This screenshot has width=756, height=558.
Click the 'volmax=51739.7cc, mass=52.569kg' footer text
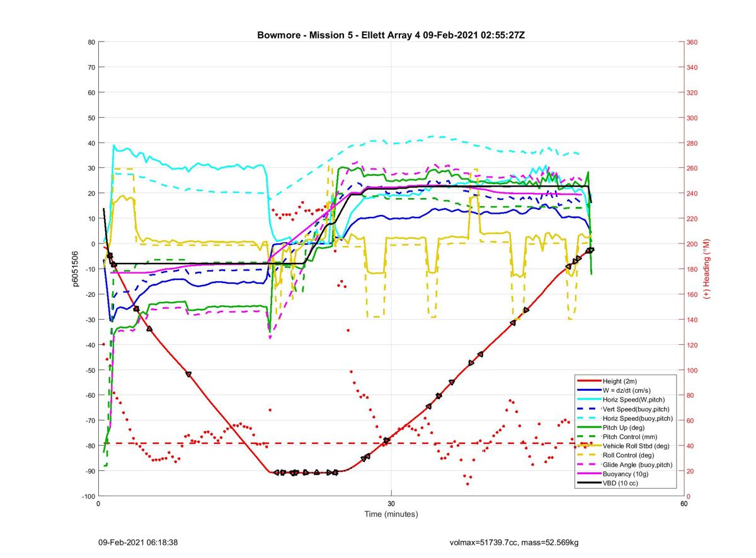click(514, 542)
